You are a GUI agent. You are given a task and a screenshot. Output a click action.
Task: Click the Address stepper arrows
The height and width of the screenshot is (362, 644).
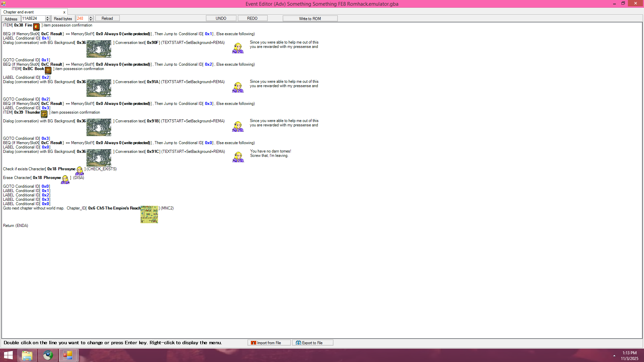(x=47, y=18)
